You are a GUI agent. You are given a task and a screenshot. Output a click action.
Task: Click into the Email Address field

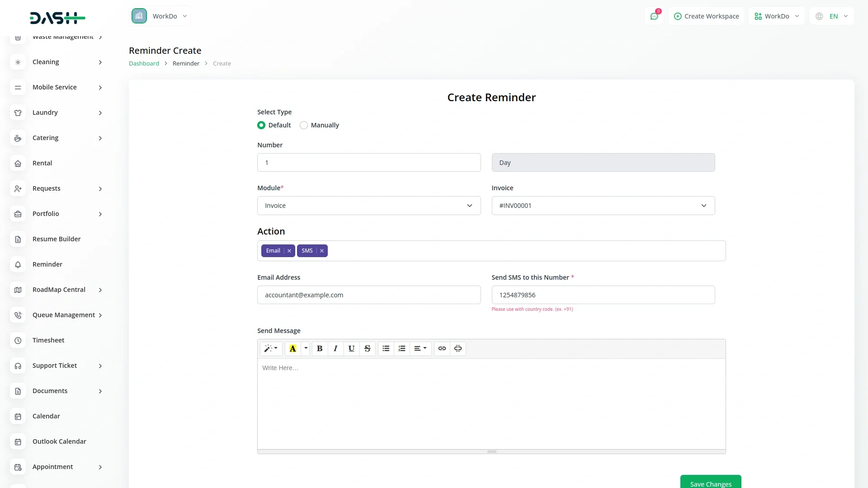(x=368, y=295)
